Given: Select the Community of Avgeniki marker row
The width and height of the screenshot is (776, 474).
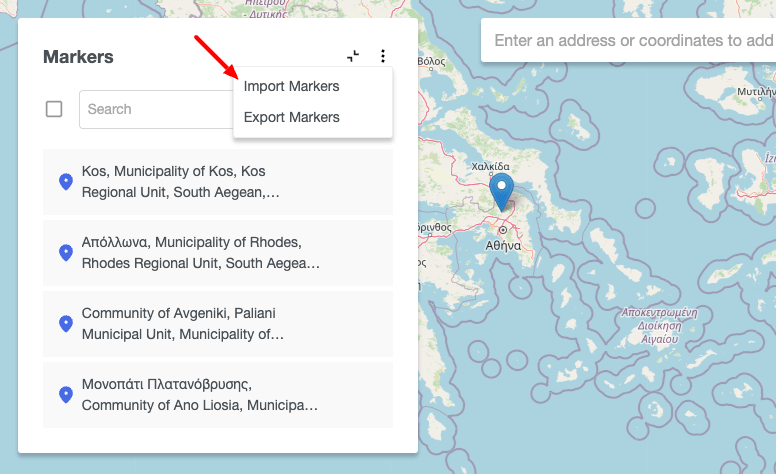Looking at the screenshot, I should pos(218,324).
